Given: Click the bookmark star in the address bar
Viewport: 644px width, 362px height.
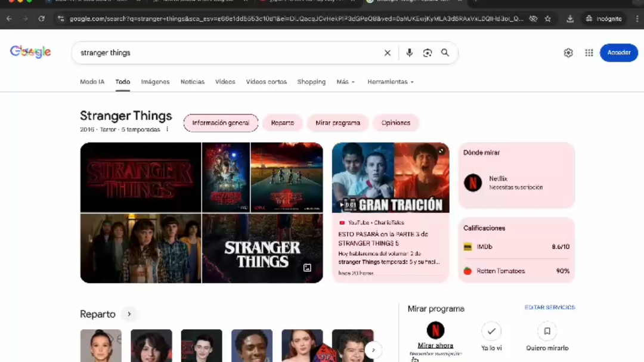Looking at the screenshot, I should pos(547,18).
